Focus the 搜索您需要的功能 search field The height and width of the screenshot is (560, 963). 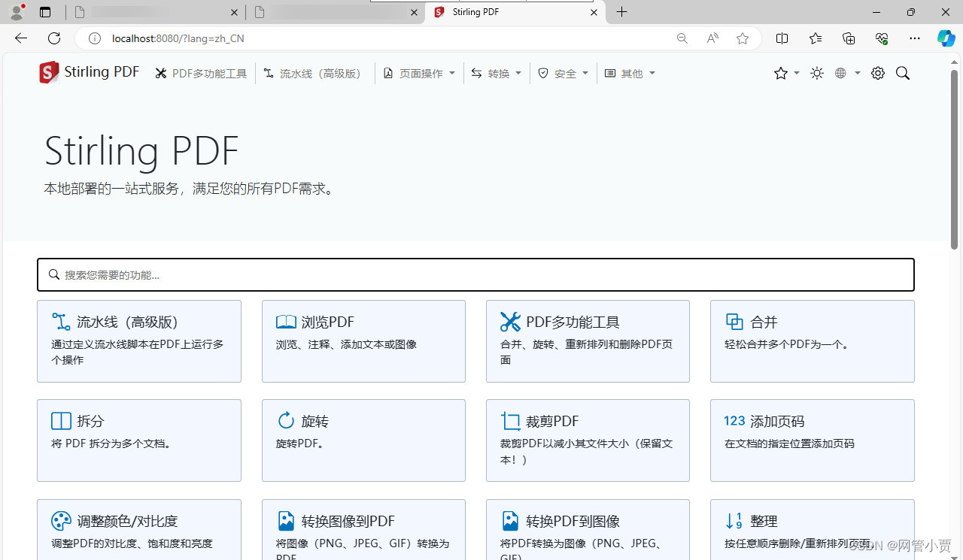[x=475, y=275]
